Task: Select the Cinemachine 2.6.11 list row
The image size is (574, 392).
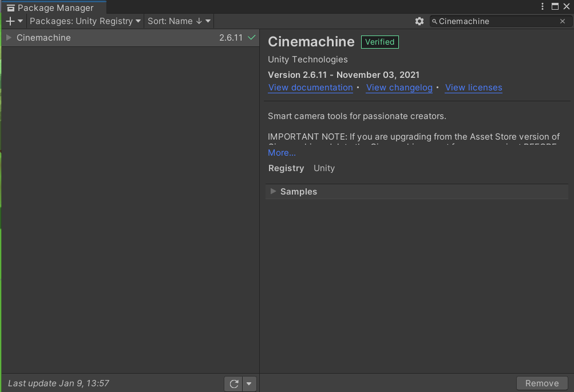Action: coord(130,38)
